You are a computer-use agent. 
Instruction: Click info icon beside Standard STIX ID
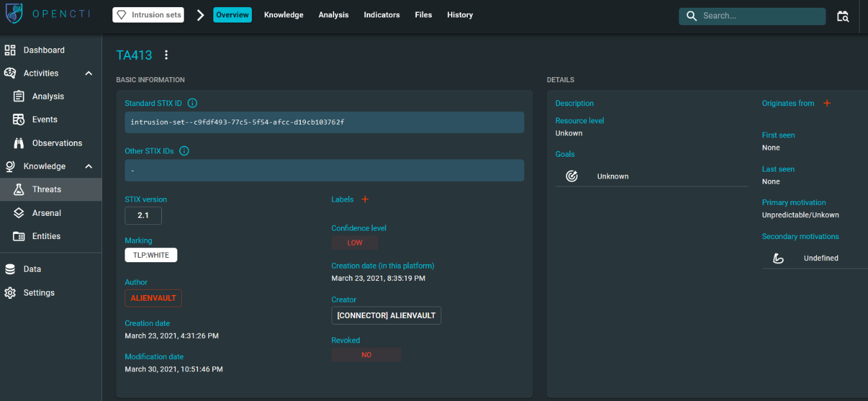coord(192,103)
